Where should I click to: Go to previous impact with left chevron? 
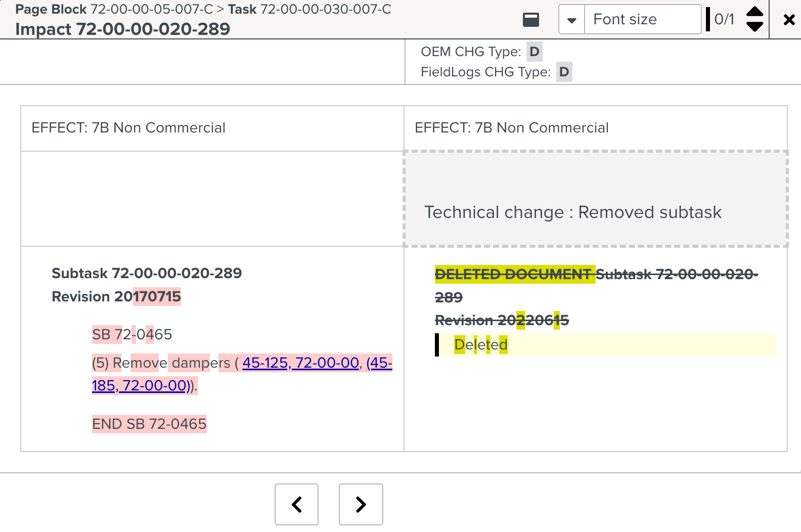297,504
